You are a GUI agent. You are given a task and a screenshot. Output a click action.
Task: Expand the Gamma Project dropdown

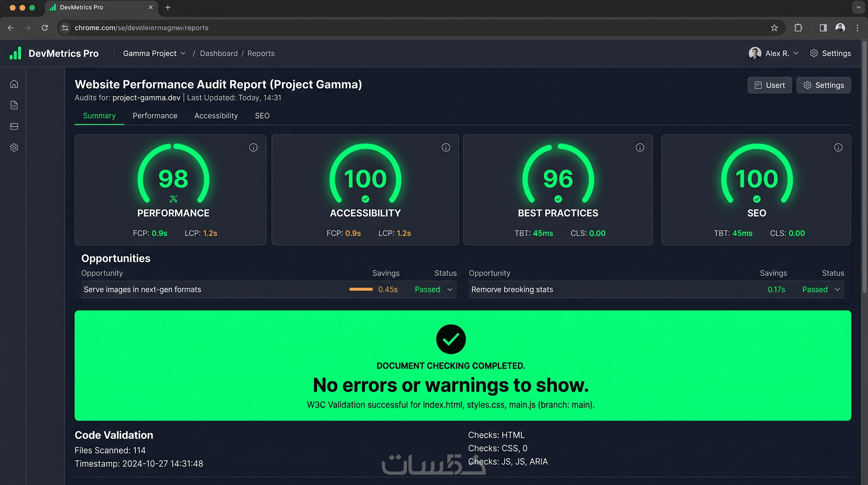point(154,53)
